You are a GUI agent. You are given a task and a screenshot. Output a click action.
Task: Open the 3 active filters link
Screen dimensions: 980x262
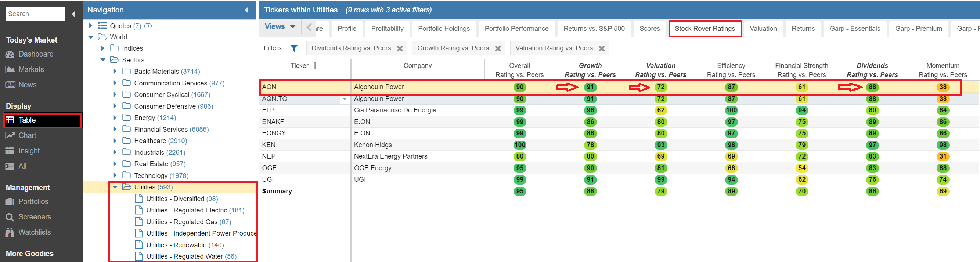coord(408,10)
